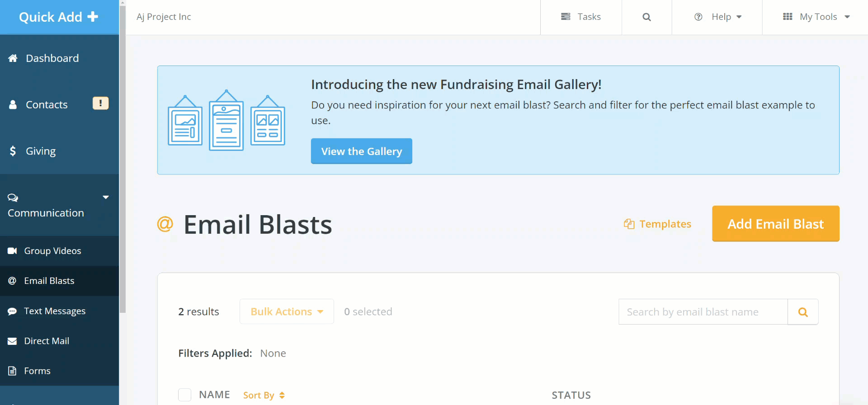Click the Email Blasts @ icon
Screen dimensions: 868x405
pyautogui.click(x=12, y=281)
